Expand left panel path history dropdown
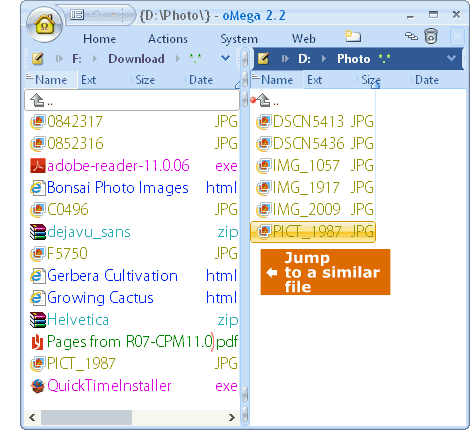This screenshot has height=430, width=470. coord(225,58)
